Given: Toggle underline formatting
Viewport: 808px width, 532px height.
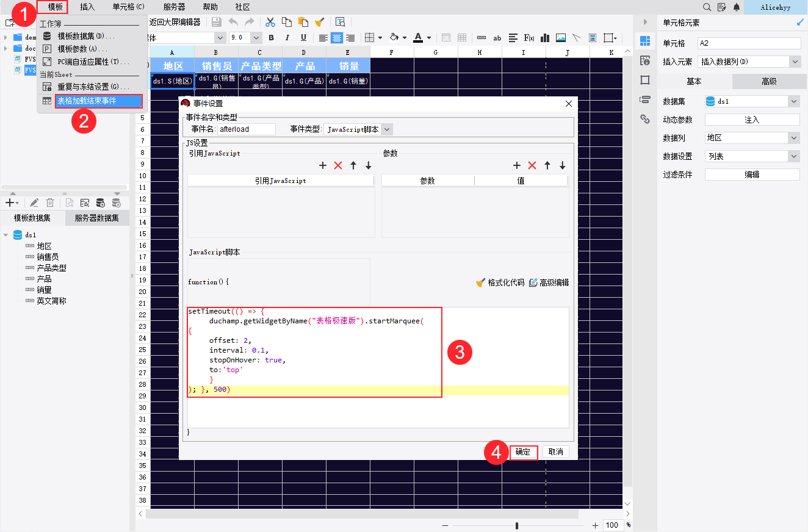Looking at the screenshot, I should [x=303, y=38].
